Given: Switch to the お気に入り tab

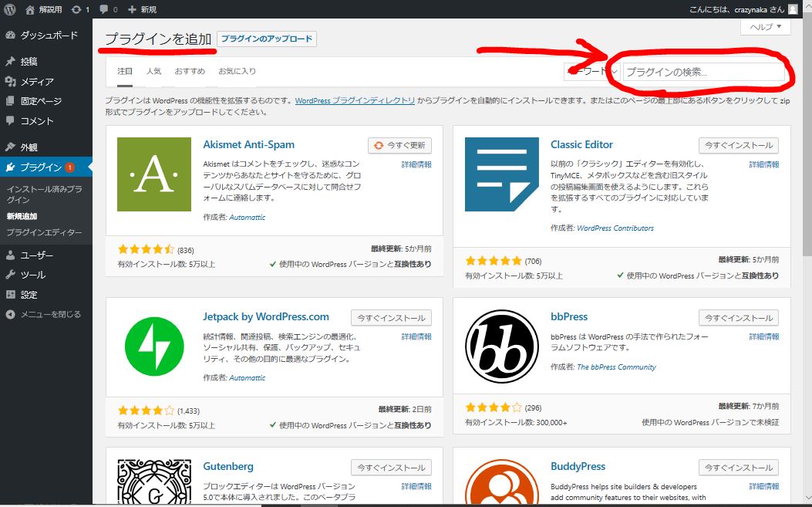Looking at the screenshot, I should (x=238, y=72).
